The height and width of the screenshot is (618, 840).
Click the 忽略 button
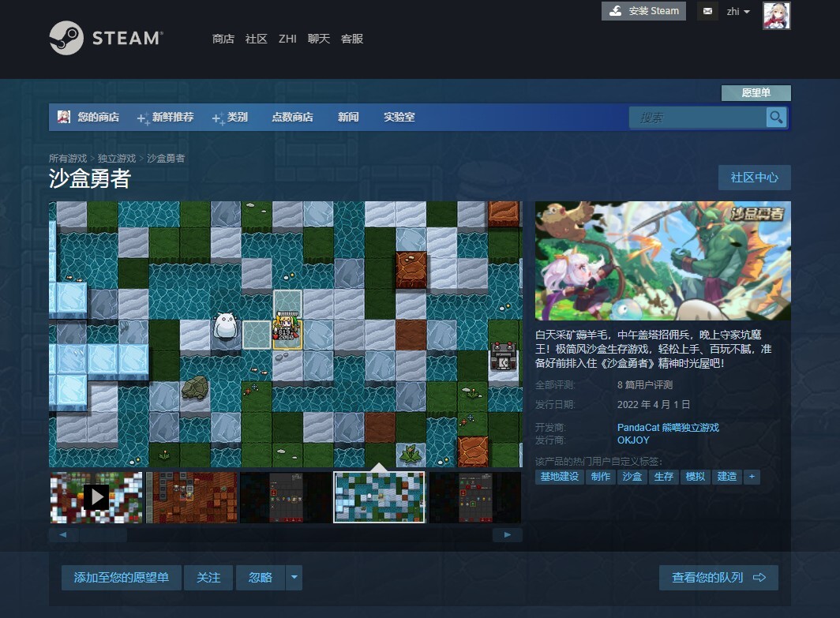pos(261,577)
